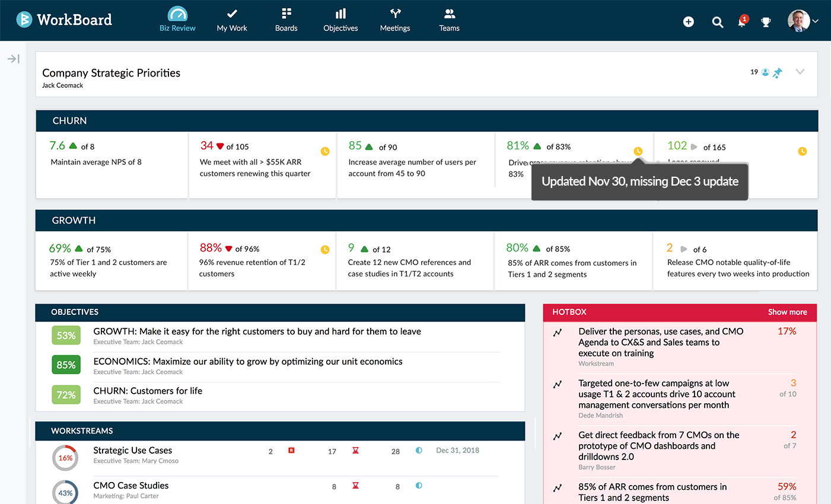Image resolution: width=831 pixels, height=504 pixels.
Task: Click trend icon beside Deliver the personas
Action: pyautogui.click(x=558, y=333)
